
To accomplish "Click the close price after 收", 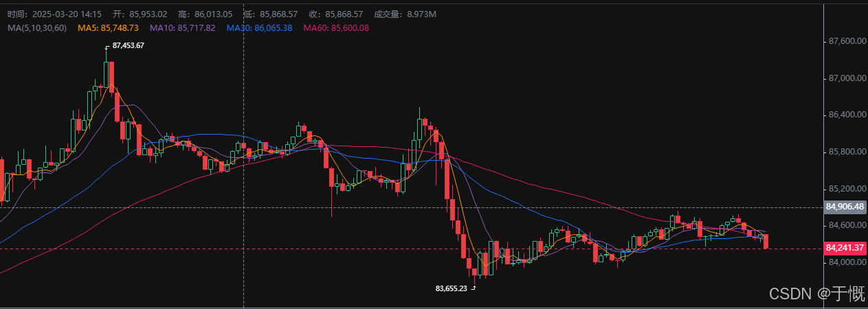I will [x=344, y=14].
